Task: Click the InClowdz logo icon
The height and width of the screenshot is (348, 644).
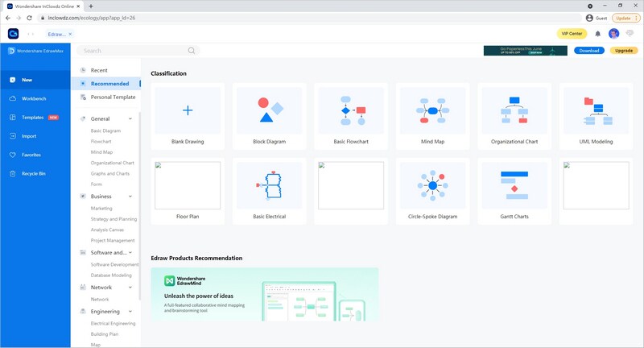Action: [13, 34]
